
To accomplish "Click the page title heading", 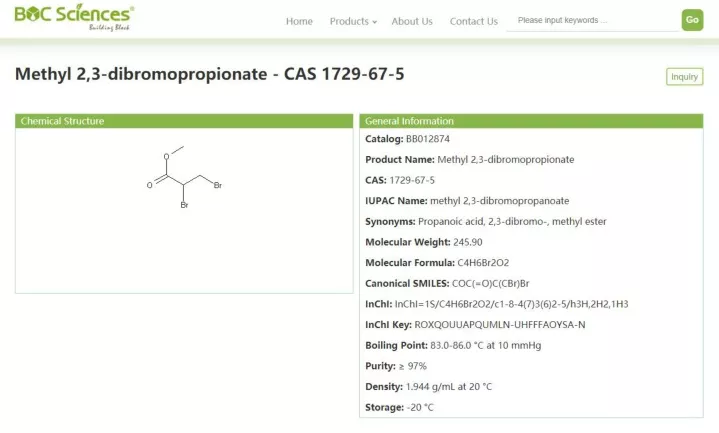I will (210, 74).
